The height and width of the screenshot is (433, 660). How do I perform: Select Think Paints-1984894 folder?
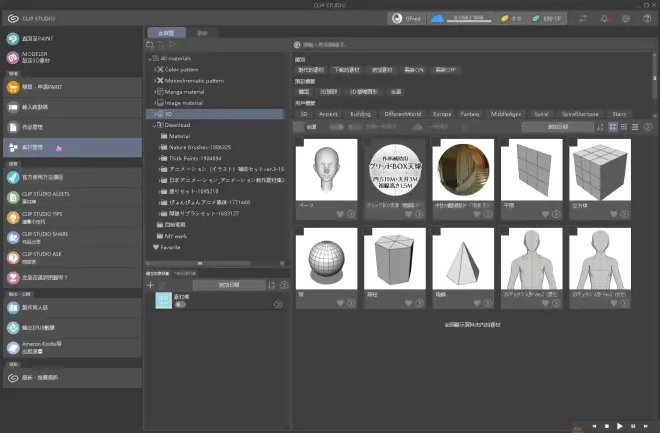195,158
